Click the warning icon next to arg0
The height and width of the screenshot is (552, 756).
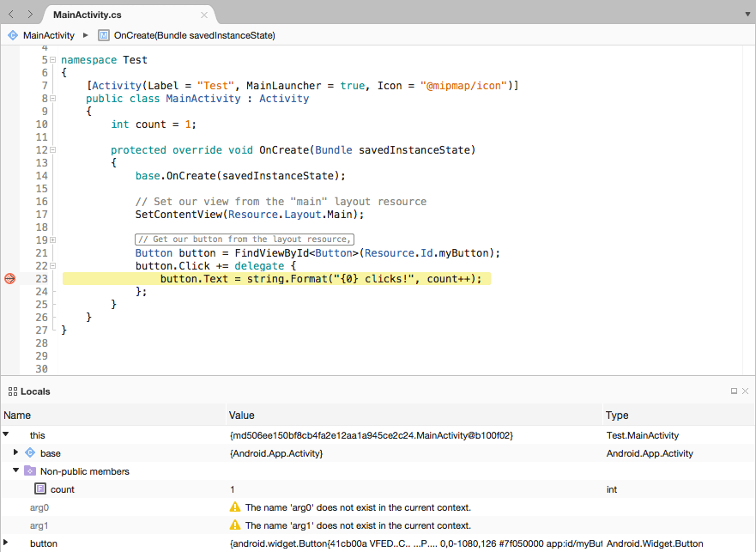[234, 507]
